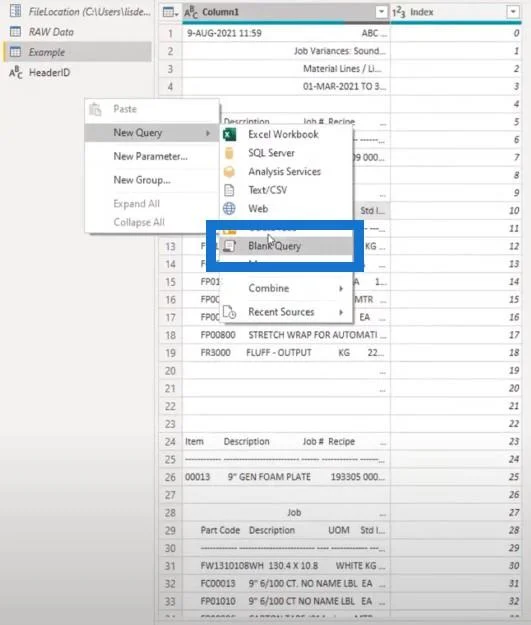Click the parameter icon beside FileLocation
The image size is (531, 625).
[x=16, y=11]
